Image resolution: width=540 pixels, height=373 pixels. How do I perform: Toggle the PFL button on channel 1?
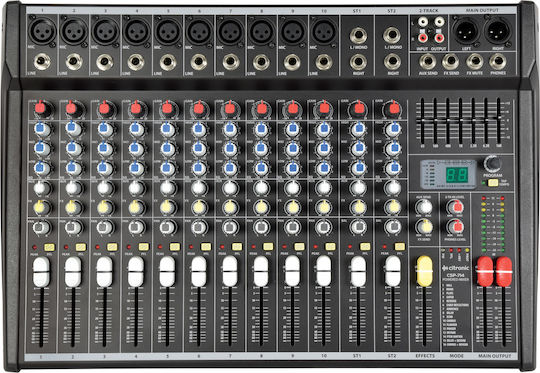(49, 247)
